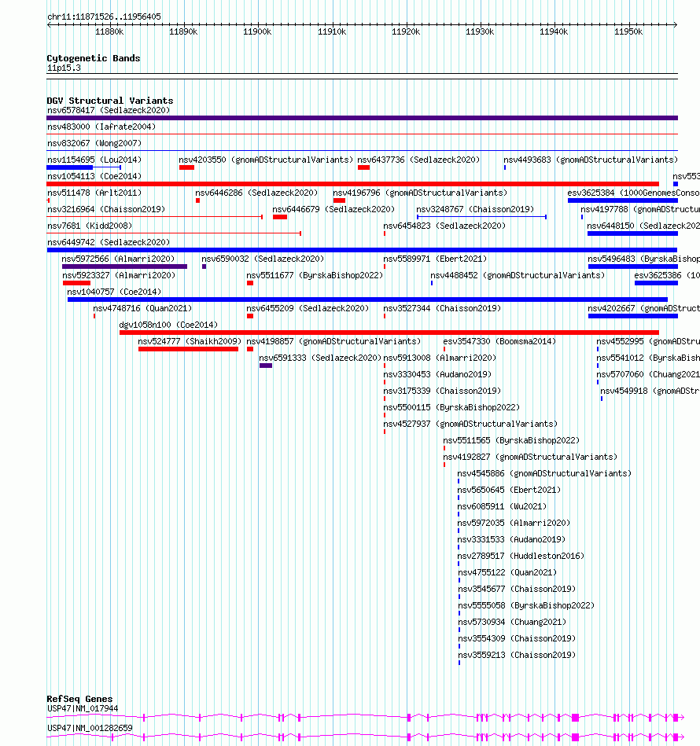
Task: Select nsv5972035 (Almarri2020) label
Action: coord(514,524)
